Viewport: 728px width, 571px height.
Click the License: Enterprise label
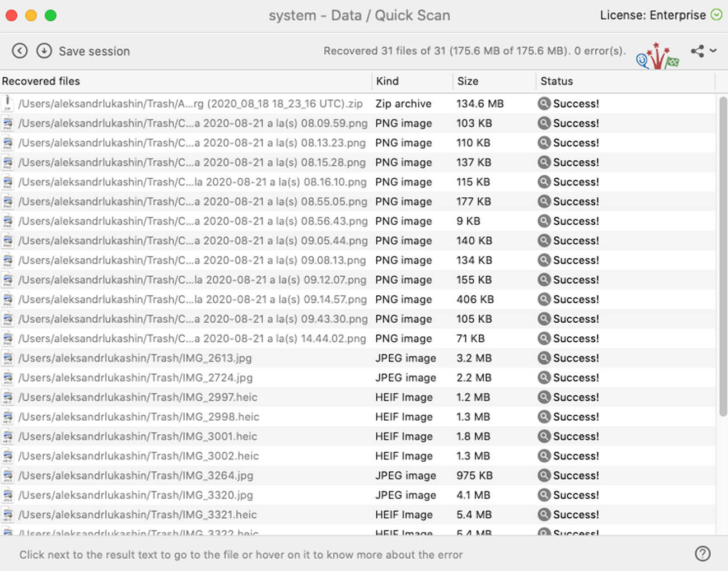tap(653, 15)
